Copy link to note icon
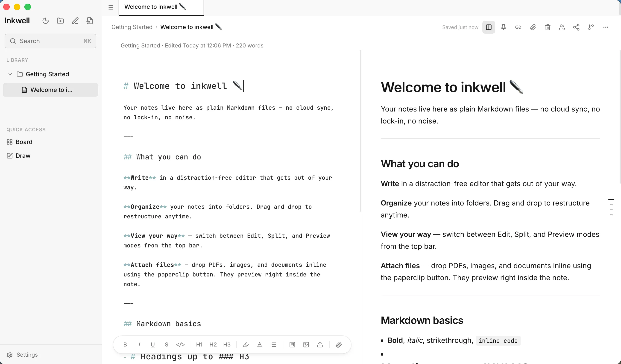621x364 pixels. 518,27
